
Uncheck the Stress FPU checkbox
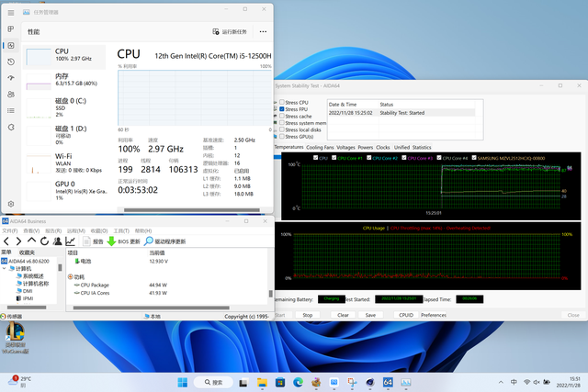click(281, 109)
